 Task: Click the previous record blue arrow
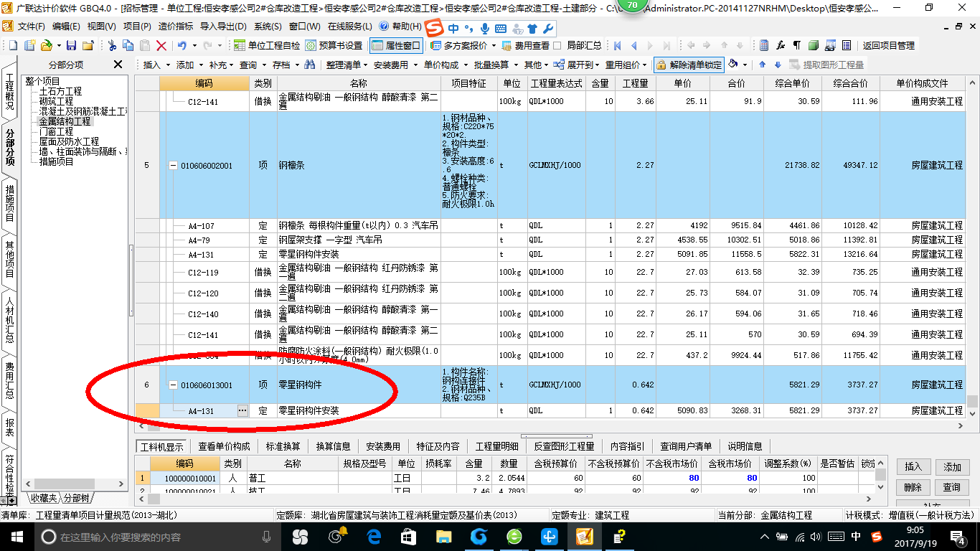pos(634,45)
